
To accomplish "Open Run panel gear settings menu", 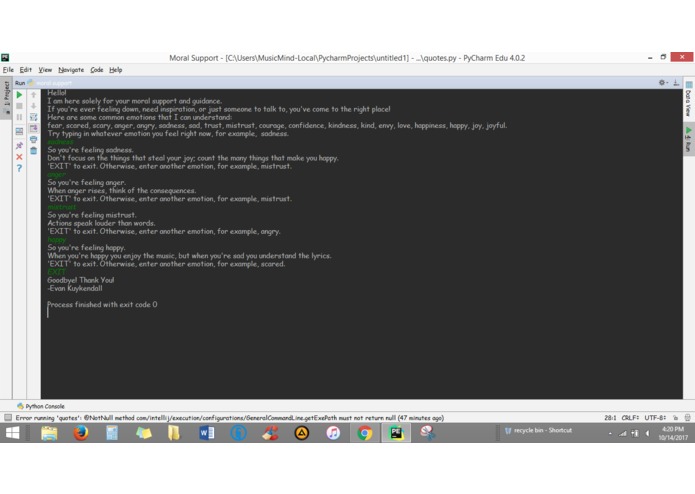I will [662, 82].
